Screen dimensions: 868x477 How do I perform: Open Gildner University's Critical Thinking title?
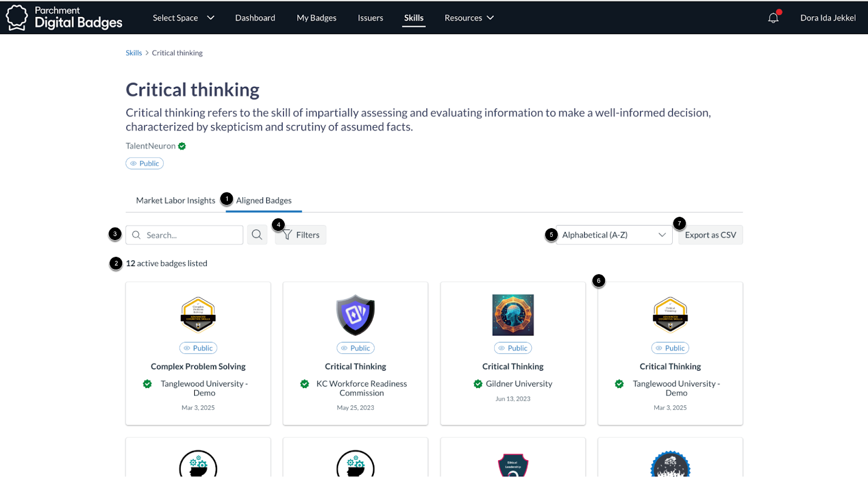click(513, 366)
